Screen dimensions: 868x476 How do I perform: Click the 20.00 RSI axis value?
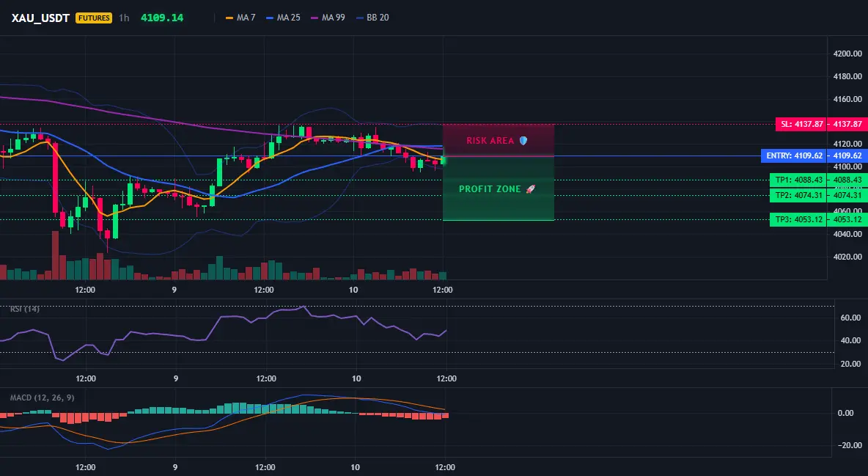coord(850,364)
